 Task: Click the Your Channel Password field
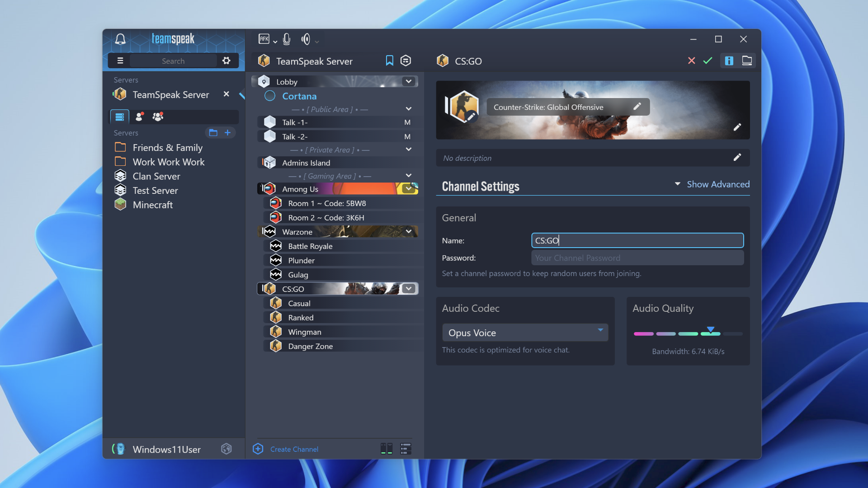(637, 258)
